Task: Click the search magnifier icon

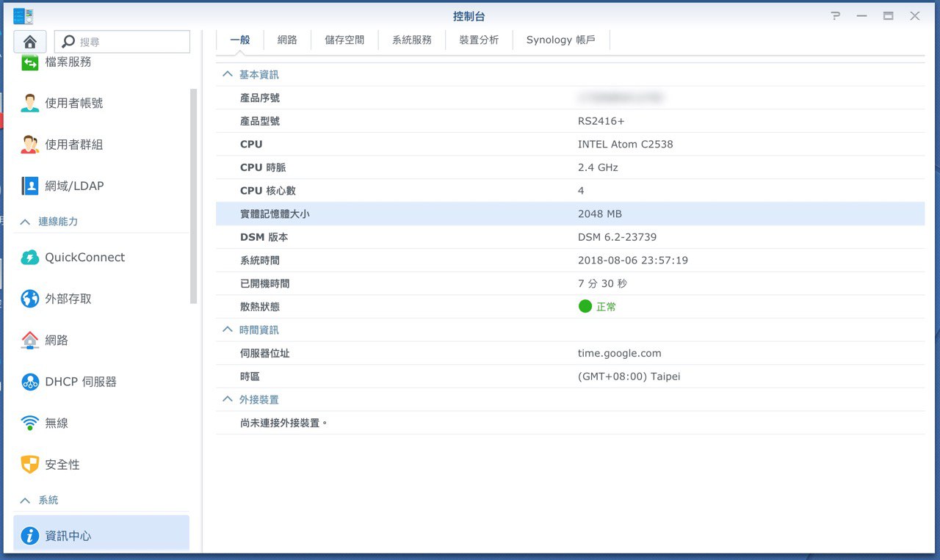Action: [x=68, y=42]
